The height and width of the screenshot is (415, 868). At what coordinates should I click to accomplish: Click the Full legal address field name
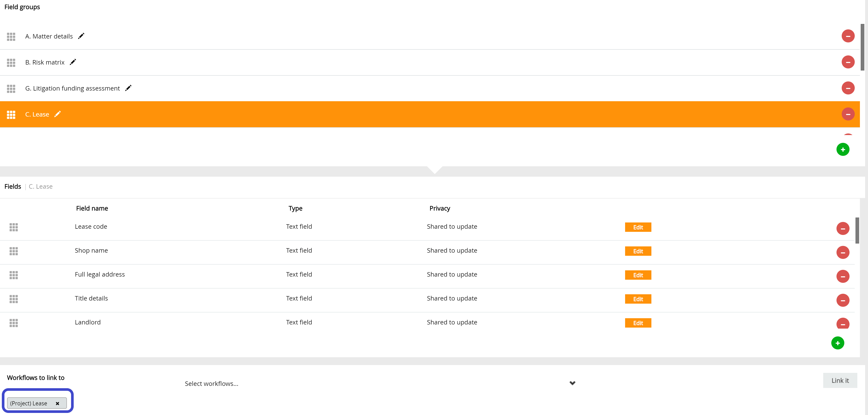point(100,274)
